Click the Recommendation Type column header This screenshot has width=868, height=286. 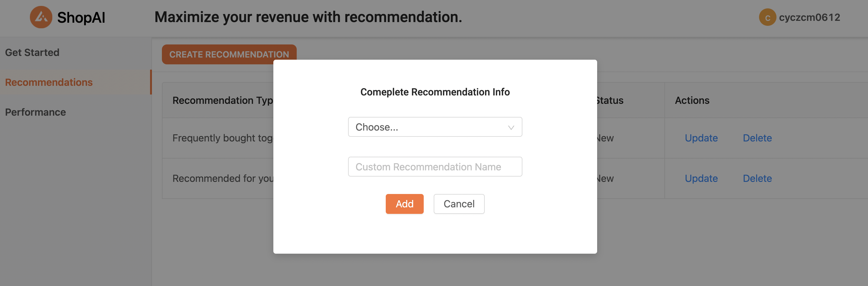click(x=223, y=100)
